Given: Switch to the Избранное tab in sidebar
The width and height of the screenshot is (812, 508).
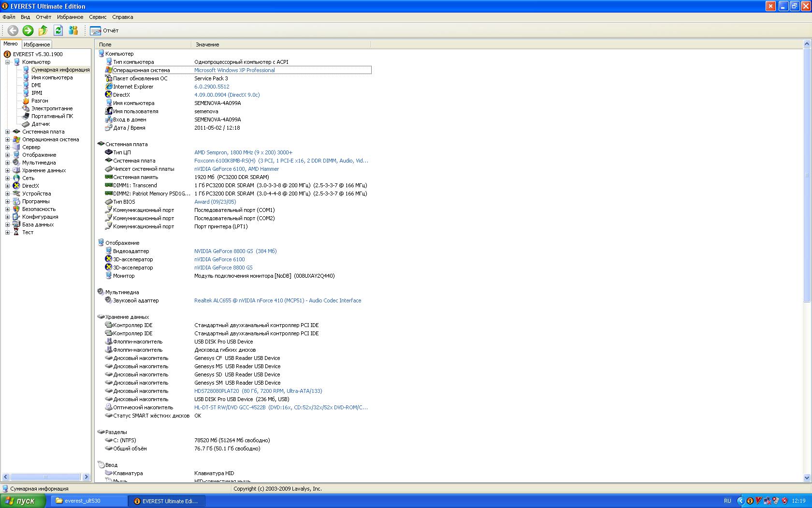Looking at the screenshot, I should (x=37, y=45).
